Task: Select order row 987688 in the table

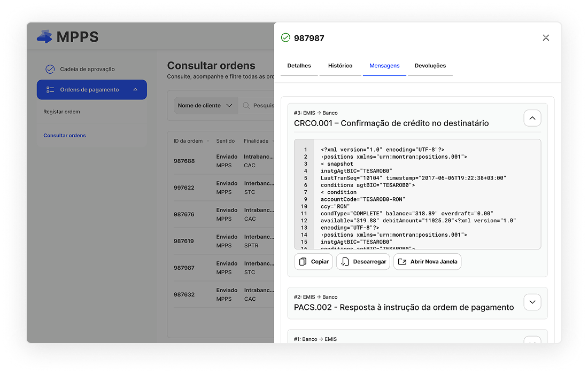Action: pyautogui.click(x=184, y=161)
